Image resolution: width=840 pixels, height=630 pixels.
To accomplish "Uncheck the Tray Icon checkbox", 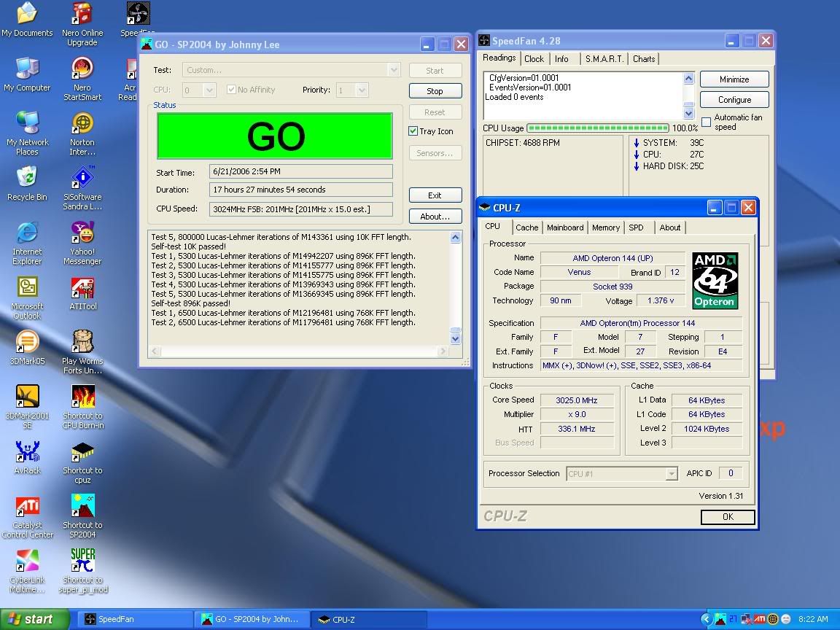I will click(x=413, y=131).
